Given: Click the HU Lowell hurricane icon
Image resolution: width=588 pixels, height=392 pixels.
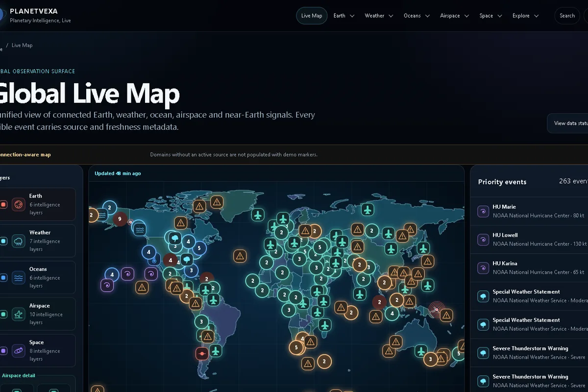Looking at the screenshot, I should [x=484, y=240].
